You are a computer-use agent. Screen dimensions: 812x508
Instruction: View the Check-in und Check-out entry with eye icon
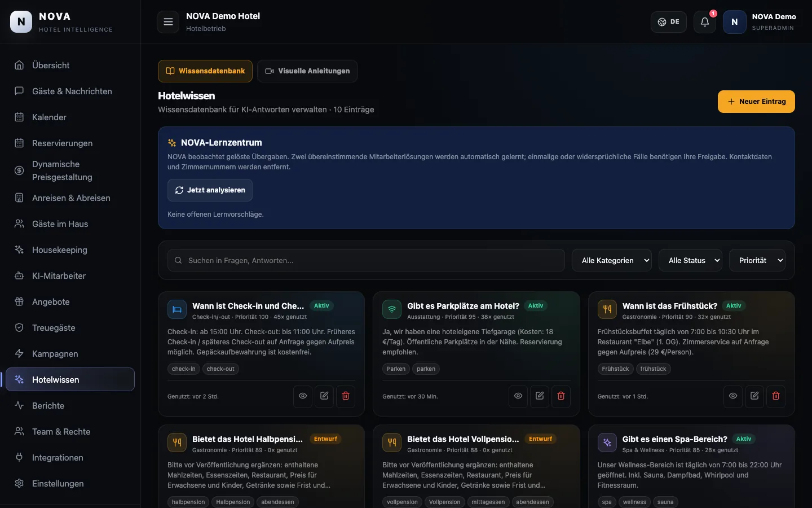click(303, 396)
